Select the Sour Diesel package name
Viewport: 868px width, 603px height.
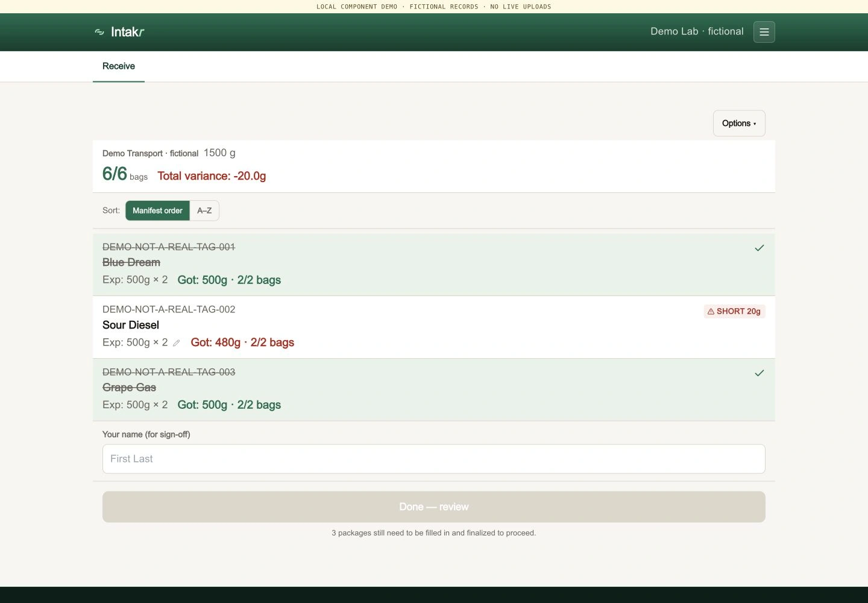click(131, 325)
